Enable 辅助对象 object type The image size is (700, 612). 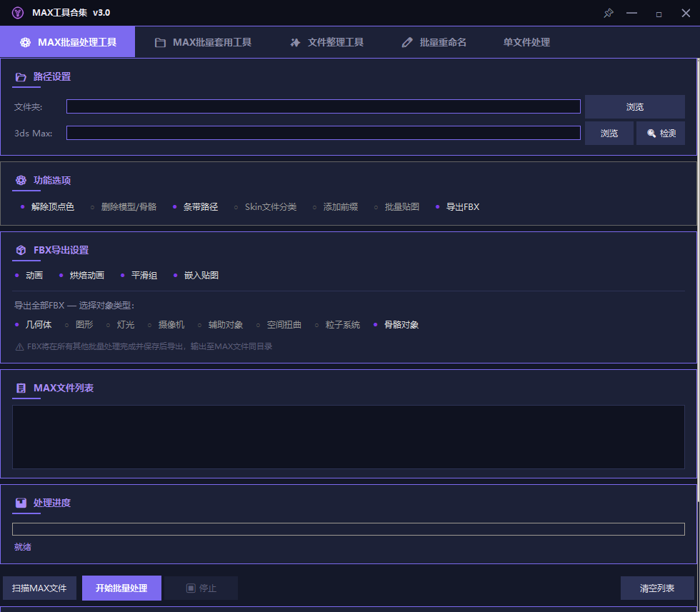pos(221,325)
